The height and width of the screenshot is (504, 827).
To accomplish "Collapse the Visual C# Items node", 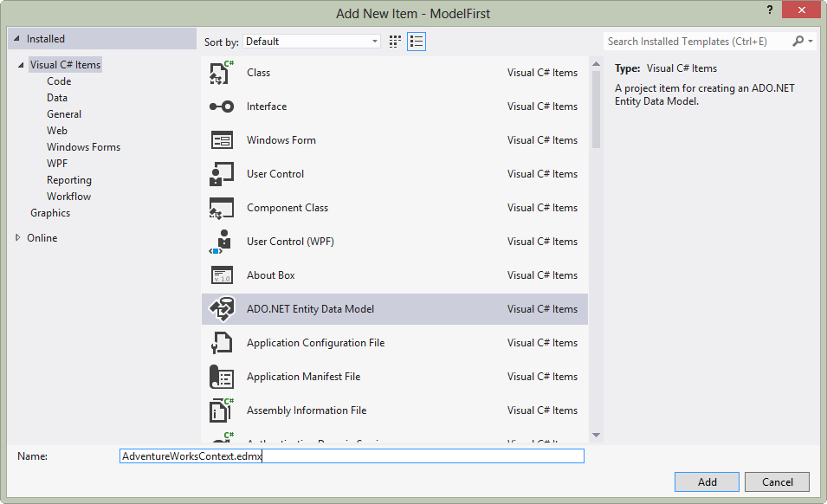I will coord(21,65).
